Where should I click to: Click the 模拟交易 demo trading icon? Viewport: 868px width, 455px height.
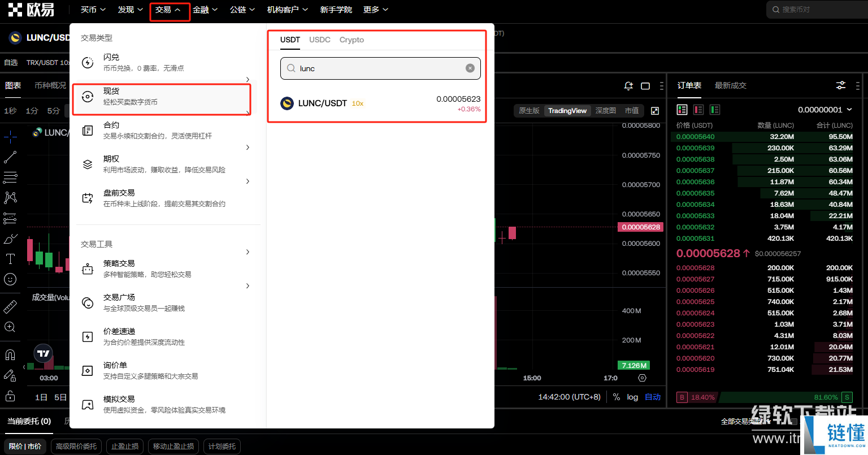[88, 405]
